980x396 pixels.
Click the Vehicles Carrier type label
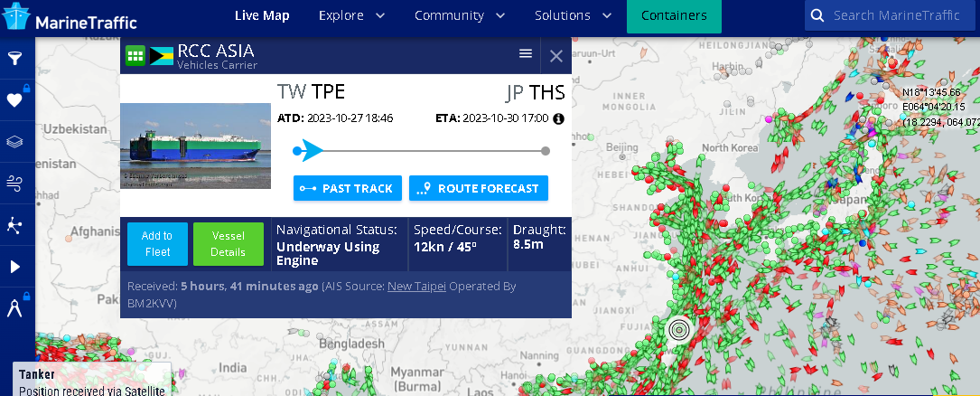[217, 65]
